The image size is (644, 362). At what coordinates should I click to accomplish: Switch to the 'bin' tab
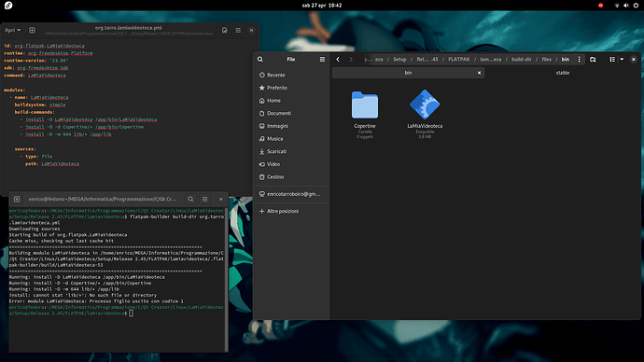[x=408, y=73]
